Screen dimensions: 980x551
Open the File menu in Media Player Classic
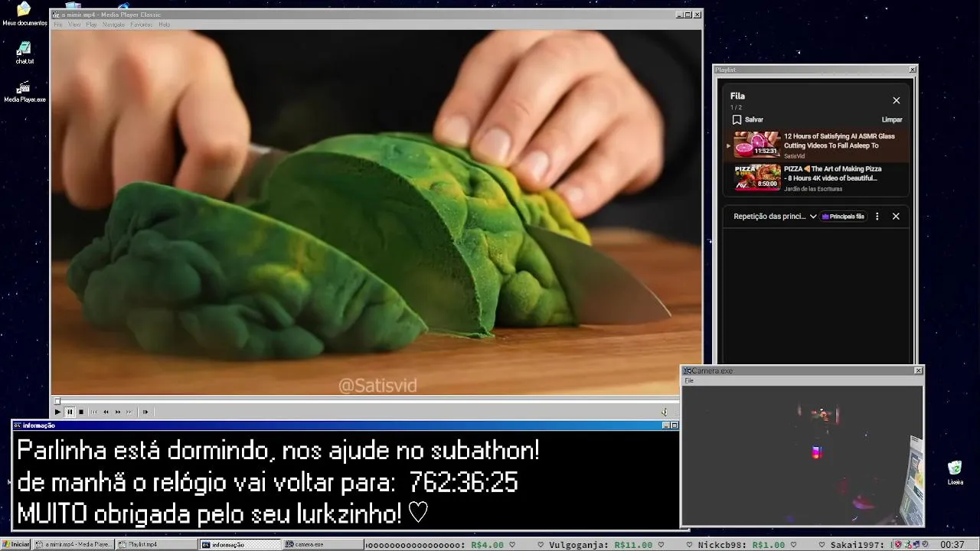tap(58, 24)
